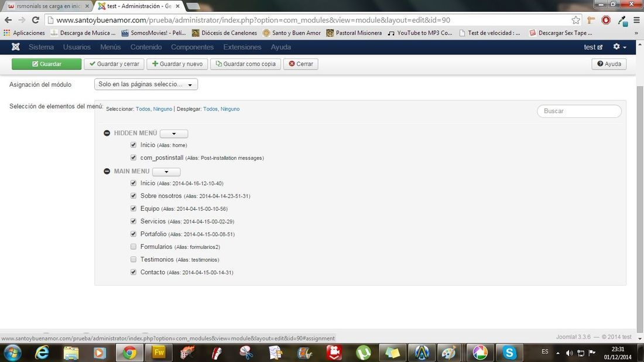Click Ayuda toolbar button
This screenshot has width=644, height=362.
(609, 64)
